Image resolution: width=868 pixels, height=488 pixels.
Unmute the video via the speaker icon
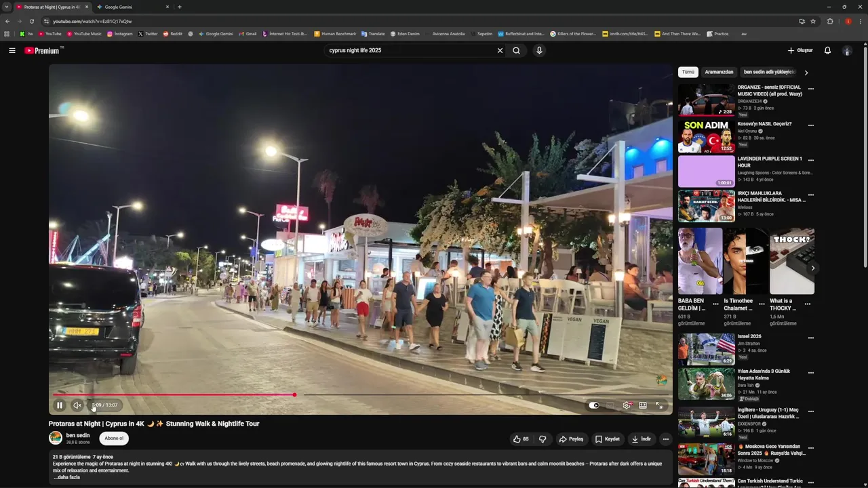[x=77, y=405]
